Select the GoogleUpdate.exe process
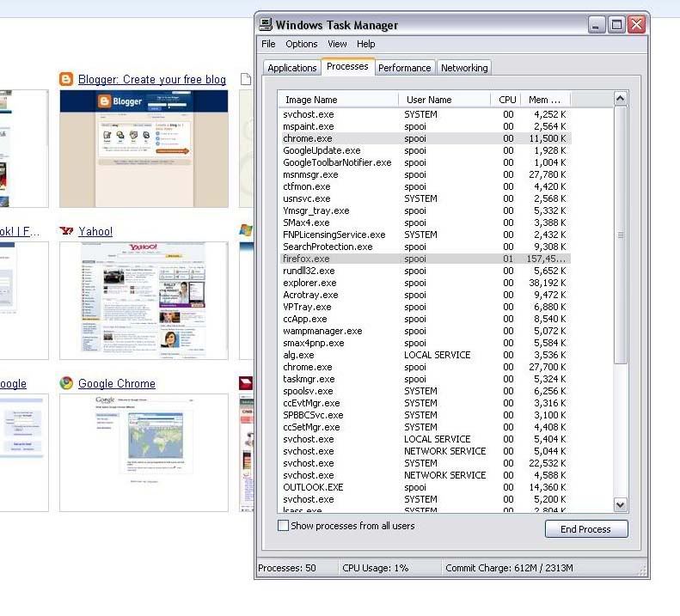This screenshot has width=680, height=616. coord(425,150)
